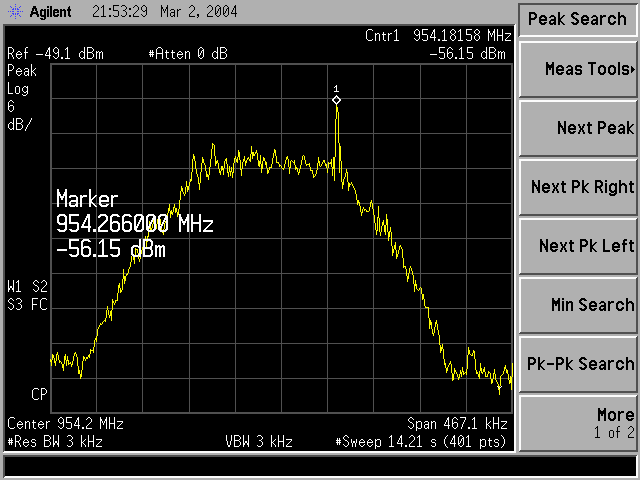
Task: Click the Next Peak softkey
Action: [x=578, y=128]
